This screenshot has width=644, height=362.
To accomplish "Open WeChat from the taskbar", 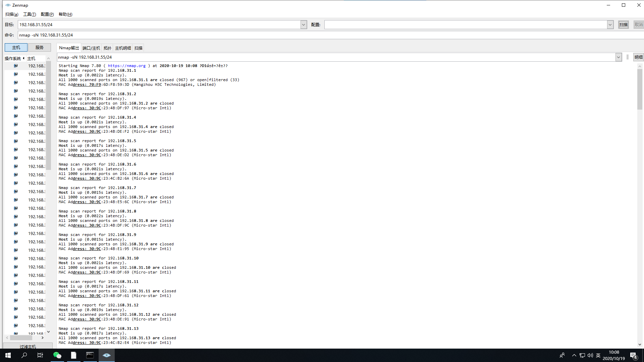I will pos(57,355).
